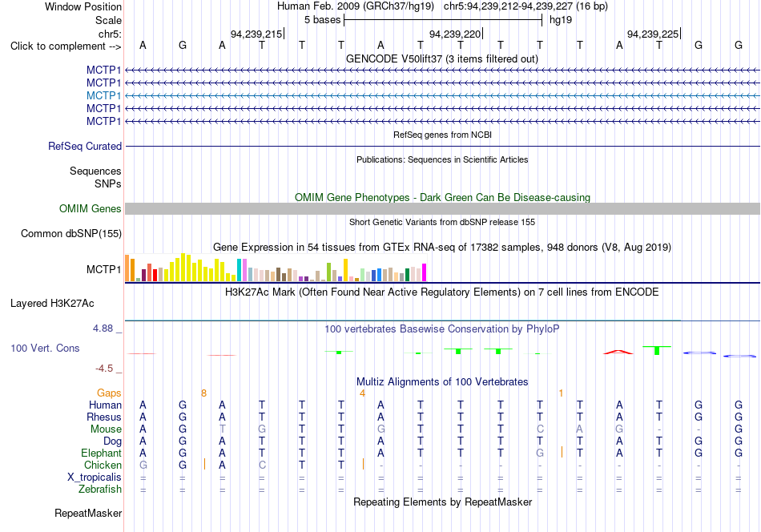Open the OMIM Gene Phenotypes track title
This screenshot has width=761, height=532.
pyautogui.click(x=442, y=198)
